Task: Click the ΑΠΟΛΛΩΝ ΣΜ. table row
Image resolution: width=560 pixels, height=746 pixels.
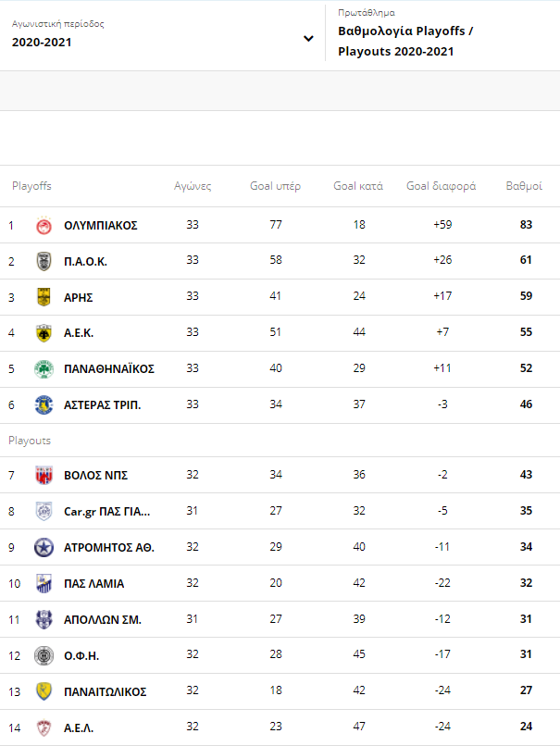Action: pos(278,619)
